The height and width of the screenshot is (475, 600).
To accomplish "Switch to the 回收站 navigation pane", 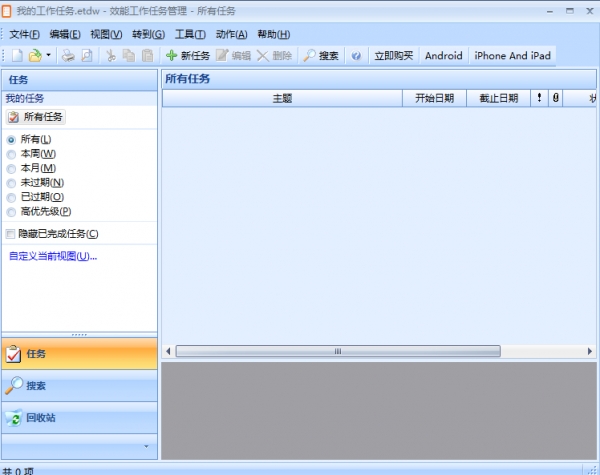I will (80, 418).
